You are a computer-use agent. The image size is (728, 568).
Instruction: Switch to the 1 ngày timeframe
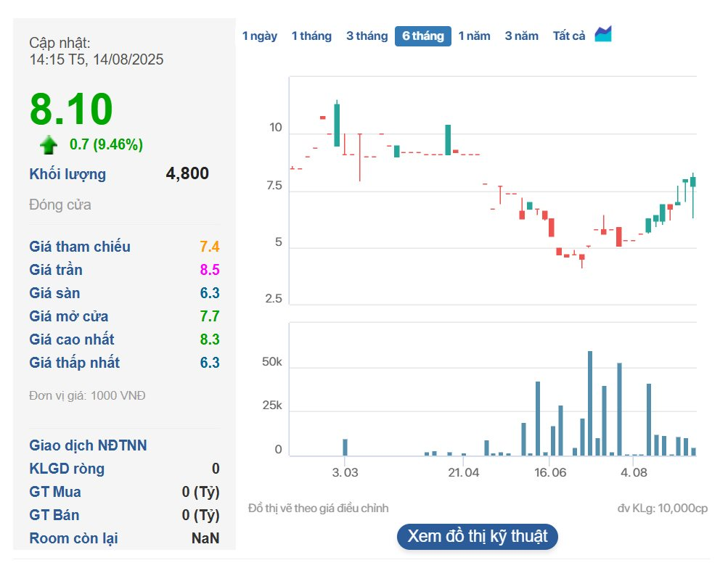click(x=260, y=36)
